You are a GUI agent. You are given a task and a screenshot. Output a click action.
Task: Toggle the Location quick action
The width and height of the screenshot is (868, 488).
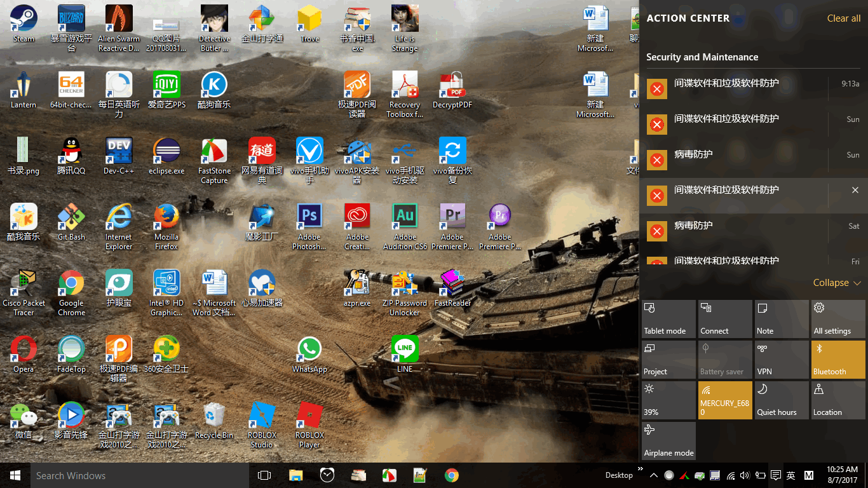838,400
